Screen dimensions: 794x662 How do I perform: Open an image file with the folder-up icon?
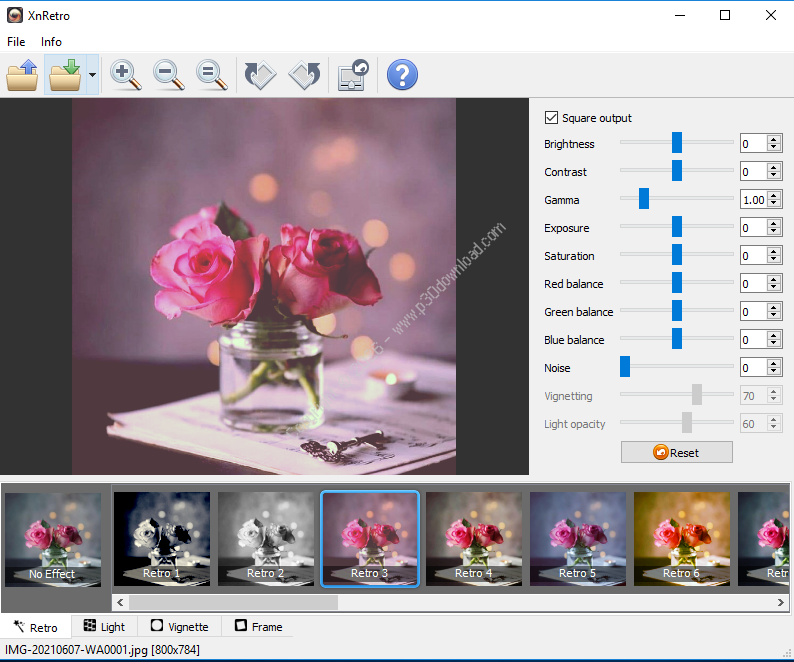[22, 75]
